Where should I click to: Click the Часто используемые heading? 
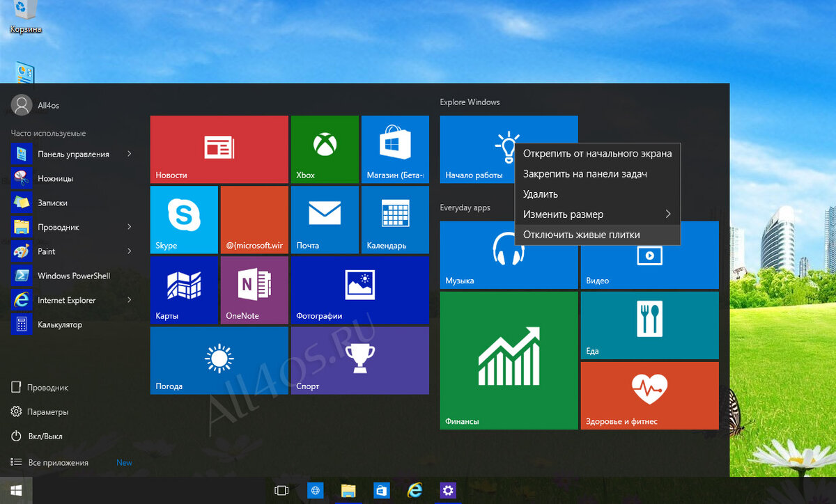pyautogui.click(x=48, y=133)
